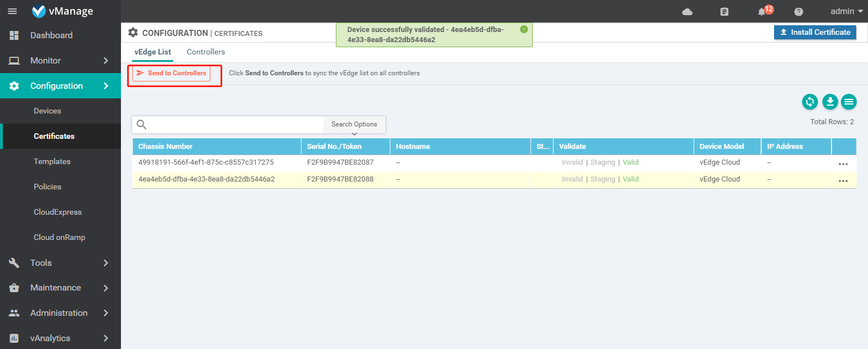Sort by Validate column header
868x349 pixels.
pyautogui.click(x=623, y=146)
